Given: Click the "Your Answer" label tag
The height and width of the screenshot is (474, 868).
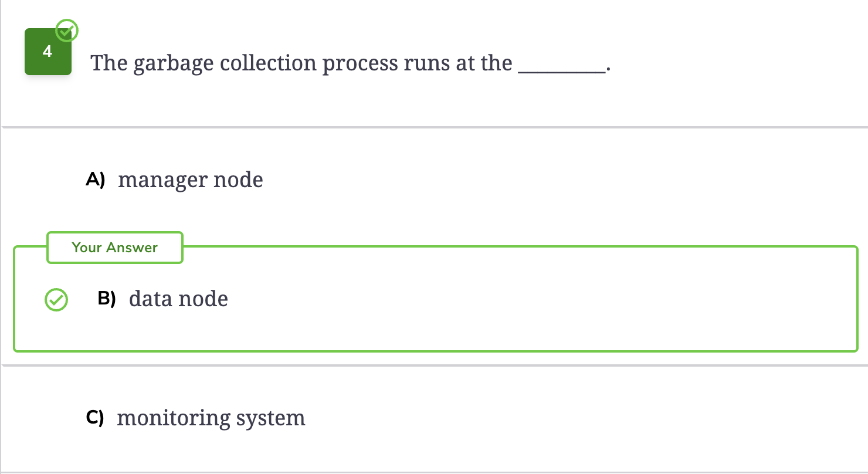Looking at the screenshot, I should pos(115,248).
